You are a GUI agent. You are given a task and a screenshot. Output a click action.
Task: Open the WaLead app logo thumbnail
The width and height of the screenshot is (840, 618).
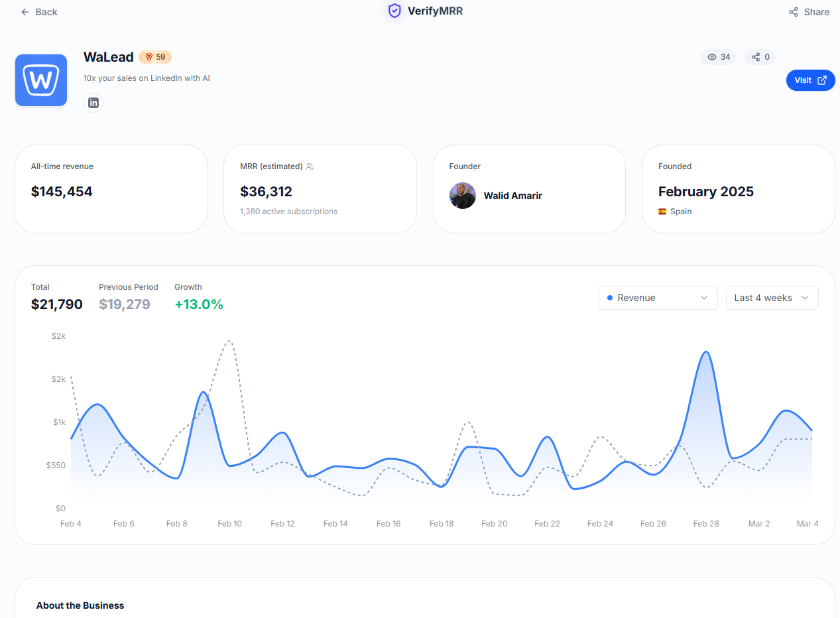pos(41,80)
